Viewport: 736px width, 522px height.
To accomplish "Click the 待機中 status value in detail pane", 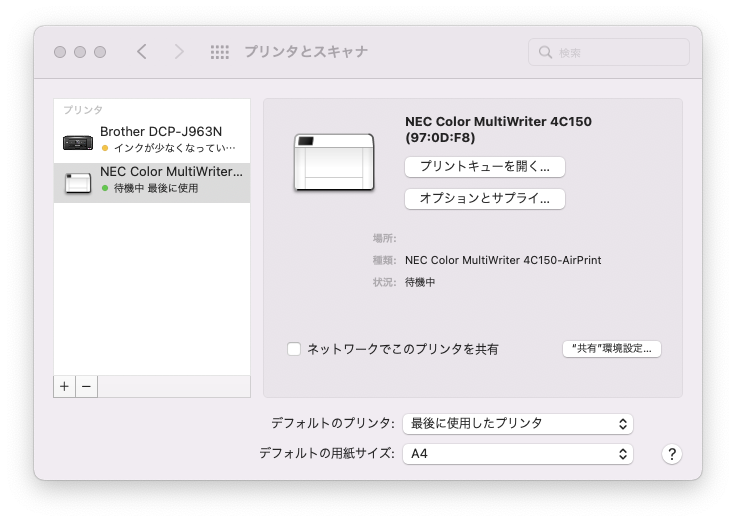I will click(420, 282).
